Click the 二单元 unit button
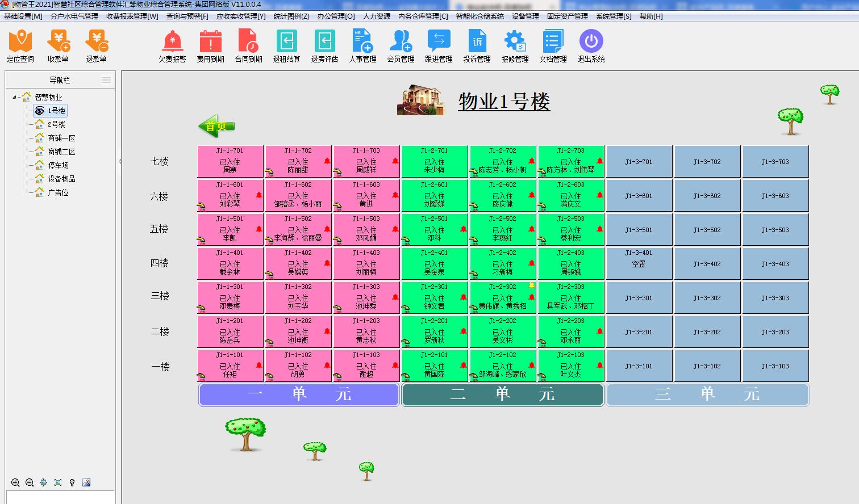859x504 pixels. (x=503, y=394)
